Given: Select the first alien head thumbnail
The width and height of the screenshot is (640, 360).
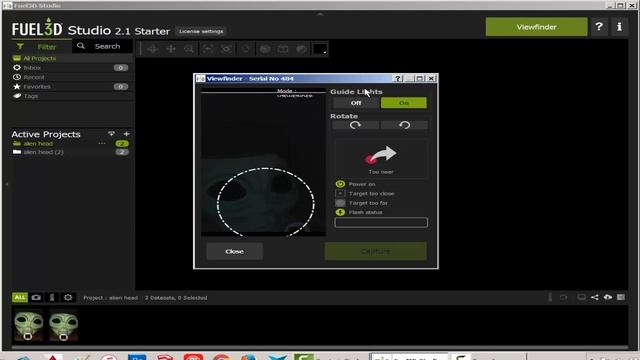Looking at the screenshot, I should coord(28,324).
